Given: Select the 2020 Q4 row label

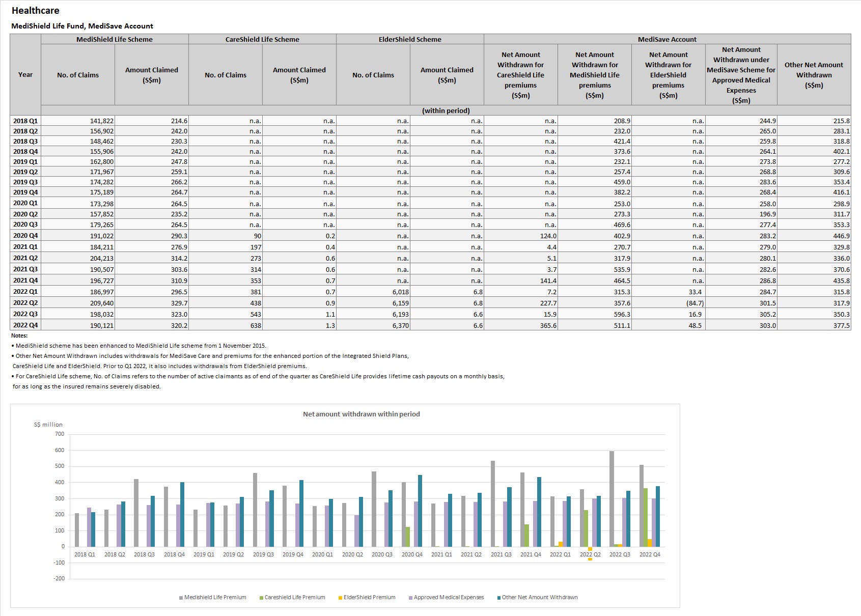Looking at the screenshot, I should click(x=25, y=236).
